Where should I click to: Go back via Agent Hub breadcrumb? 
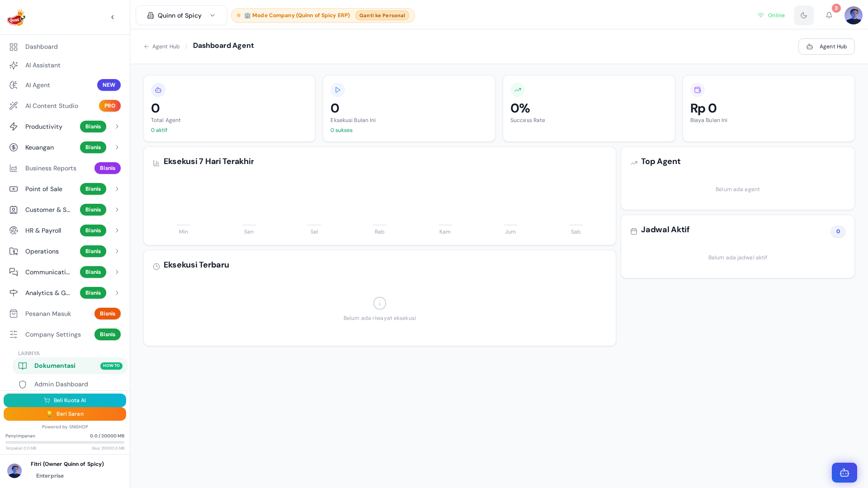pyautogui.click(x=162, y=47)
